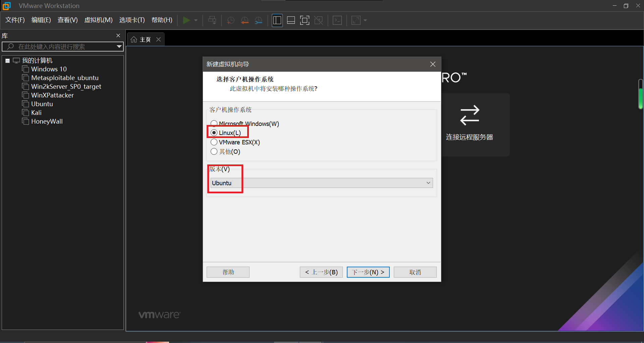
Task: Select the Ubuntu virtual machine in the library
Action: pos(42,104)
